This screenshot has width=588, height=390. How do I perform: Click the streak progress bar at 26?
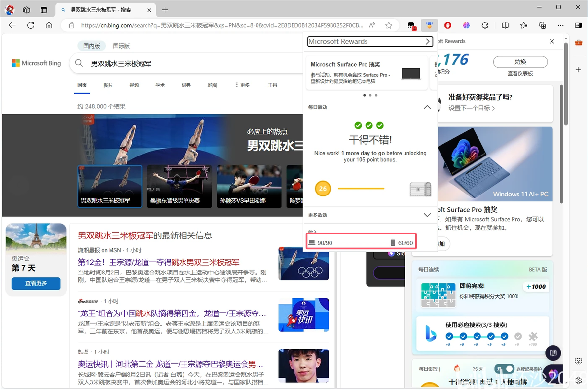(361, 189)
